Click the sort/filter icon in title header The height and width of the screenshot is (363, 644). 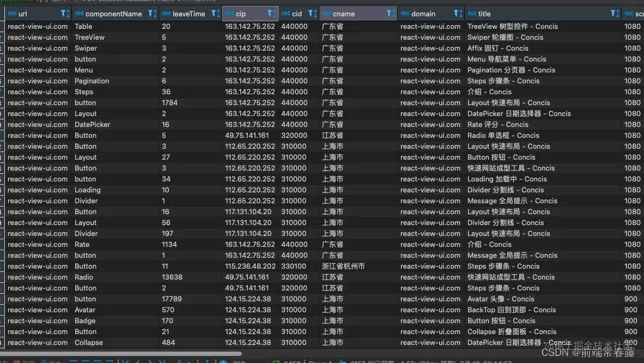[615, 14]
